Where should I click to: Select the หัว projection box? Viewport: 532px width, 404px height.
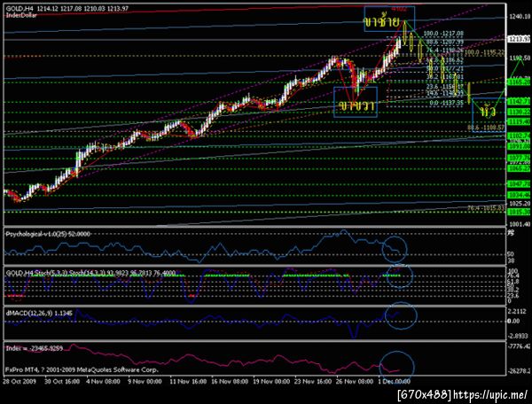489,115
